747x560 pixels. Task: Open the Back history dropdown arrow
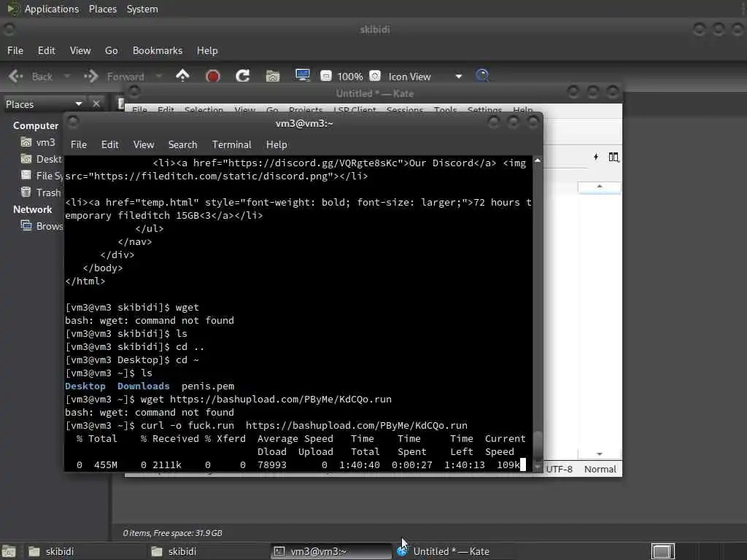coord(66,76)
